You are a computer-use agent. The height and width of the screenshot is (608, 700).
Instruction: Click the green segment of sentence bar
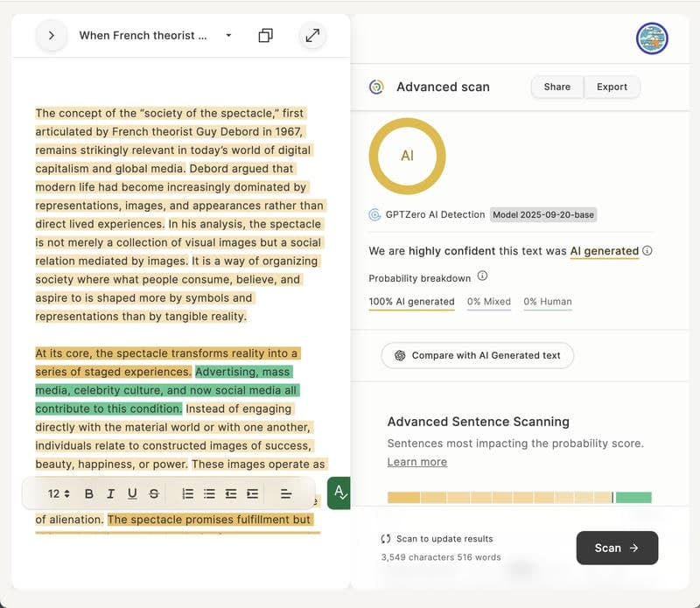point(633,497)
